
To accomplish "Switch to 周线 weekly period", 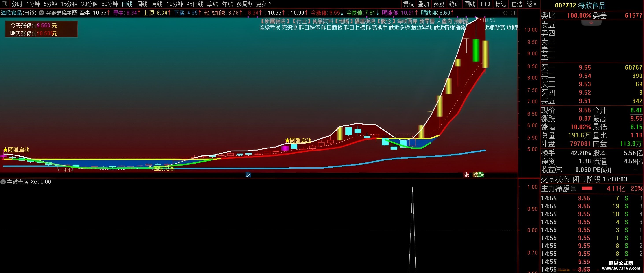I will (142, 4).
